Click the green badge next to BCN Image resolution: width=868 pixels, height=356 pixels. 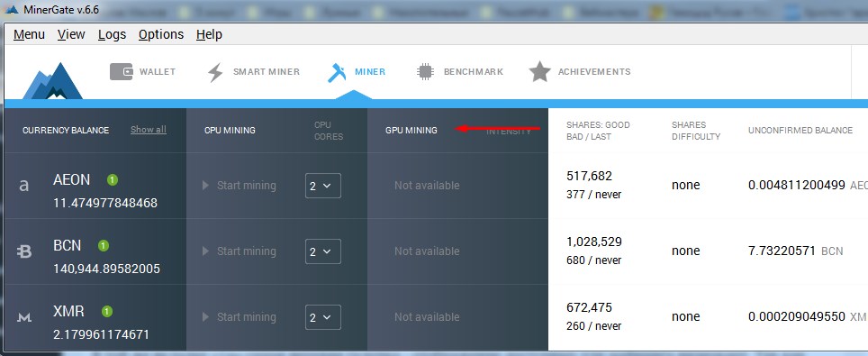pos(104,245)
